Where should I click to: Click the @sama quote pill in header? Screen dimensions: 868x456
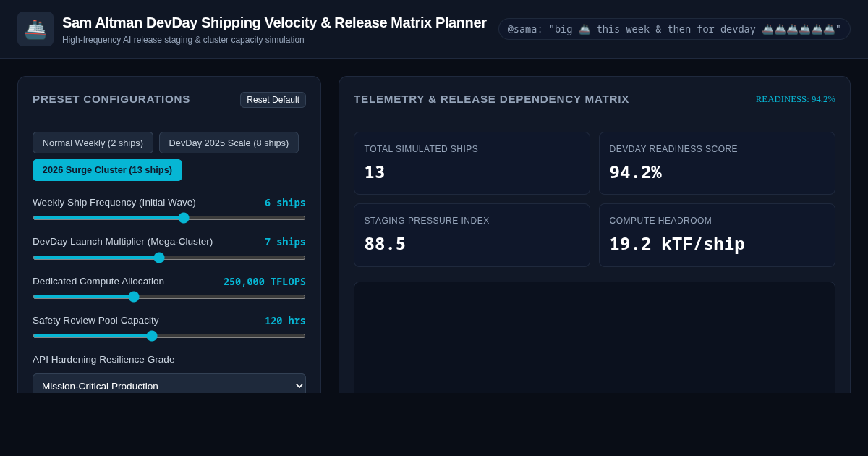(x=674, y=29)
